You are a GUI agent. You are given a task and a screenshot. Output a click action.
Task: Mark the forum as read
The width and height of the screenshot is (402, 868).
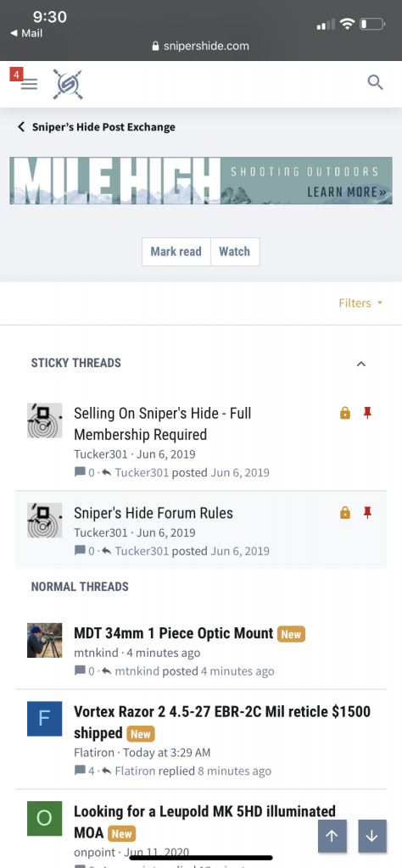176,251
